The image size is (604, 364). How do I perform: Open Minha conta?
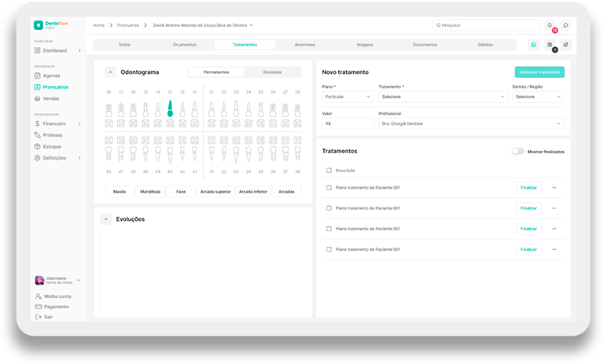[x=53, y=296]
